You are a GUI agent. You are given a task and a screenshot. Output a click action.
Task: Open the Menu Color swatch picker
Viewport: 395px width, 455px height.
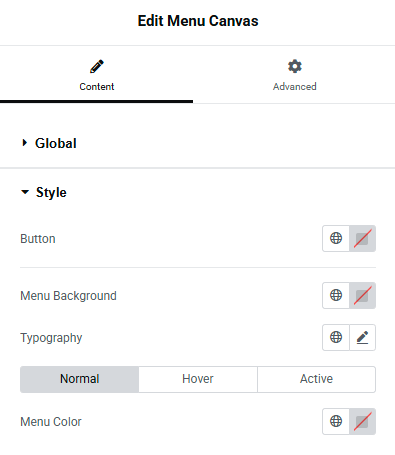(363, 421)
